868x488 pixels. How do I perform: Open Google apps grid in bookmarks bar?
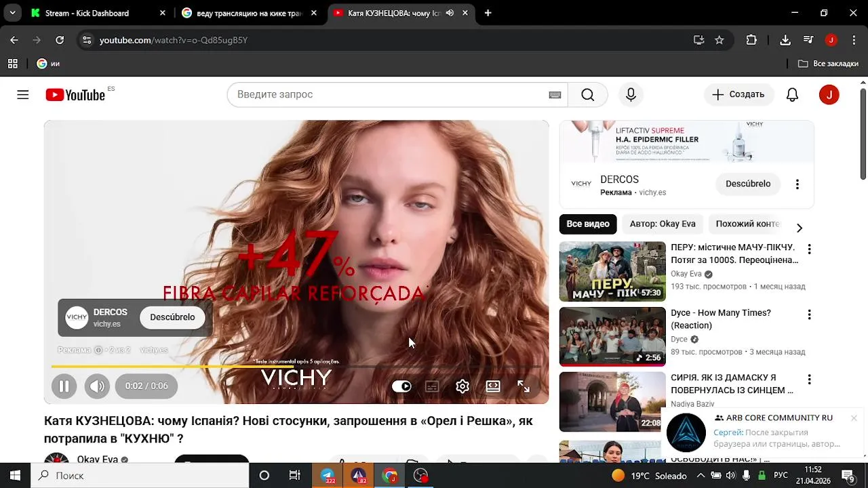[12, 64]
